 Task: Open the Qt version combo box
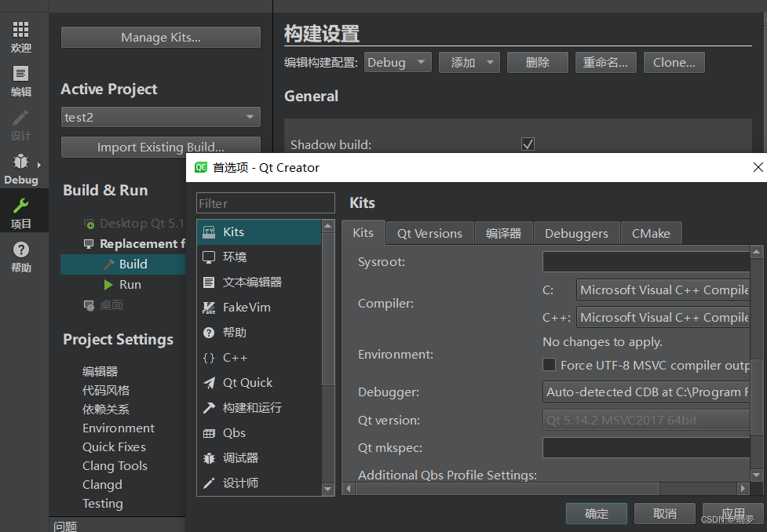tap(645, 420)
